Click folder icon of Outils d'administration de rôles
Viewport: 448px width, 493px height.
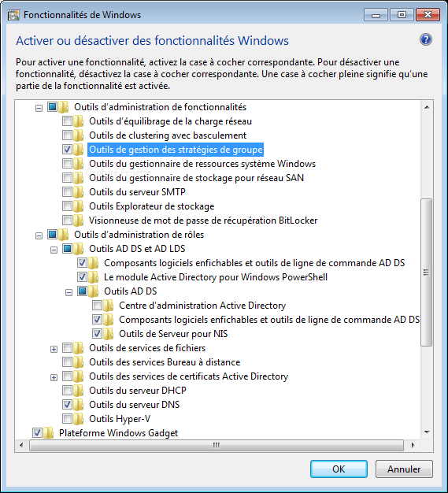64,235
